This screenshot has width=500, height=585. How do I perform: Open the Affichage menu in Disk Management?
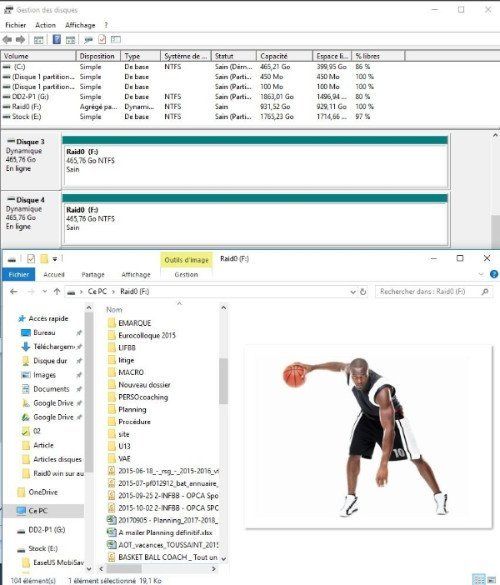[80, 25]
